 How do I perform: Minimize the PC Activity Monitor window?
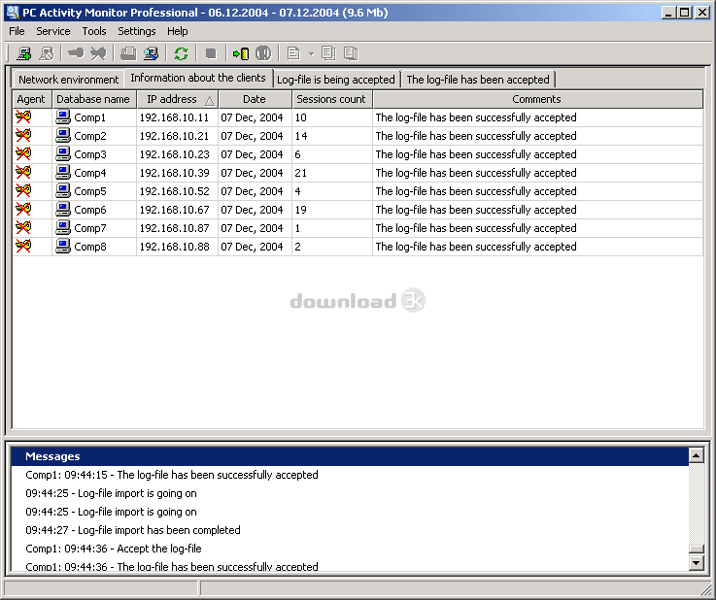tap(669, 12)
